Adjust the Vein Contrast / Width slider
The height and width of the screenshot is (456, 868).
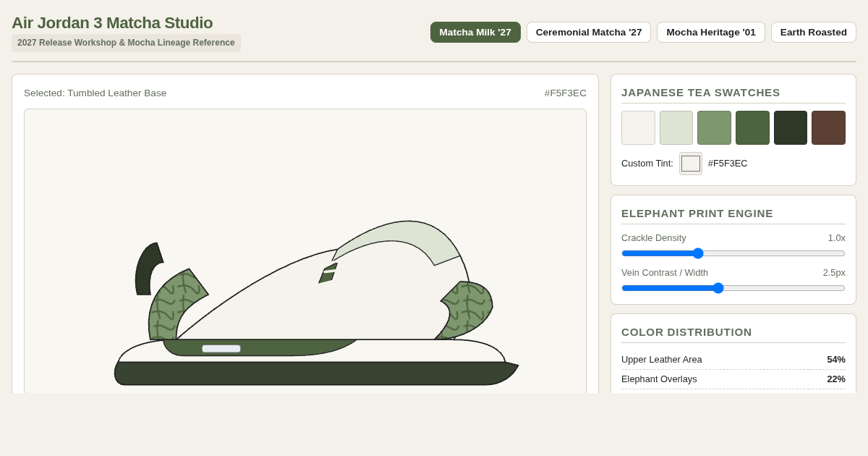tap(733, 288)
